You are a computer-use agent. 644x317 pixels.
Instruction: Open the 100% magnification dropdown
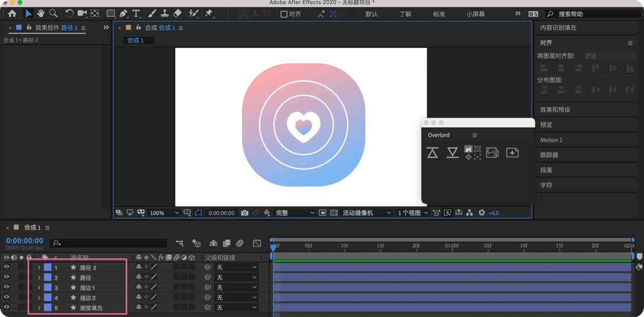point(164,213)
